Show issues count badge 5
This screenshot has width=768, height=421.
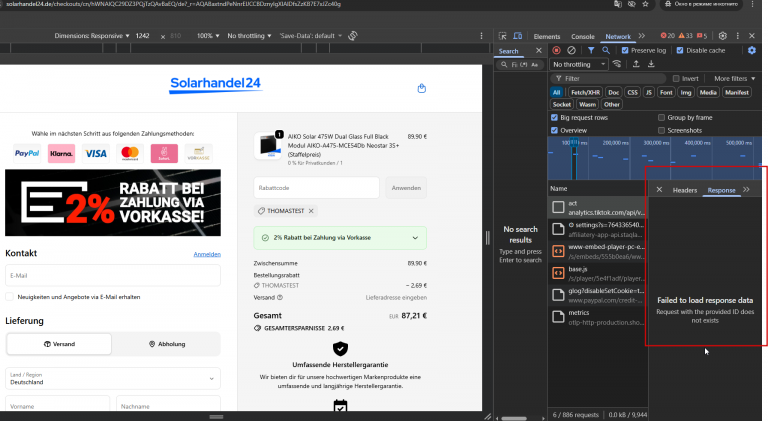(702, 36)
